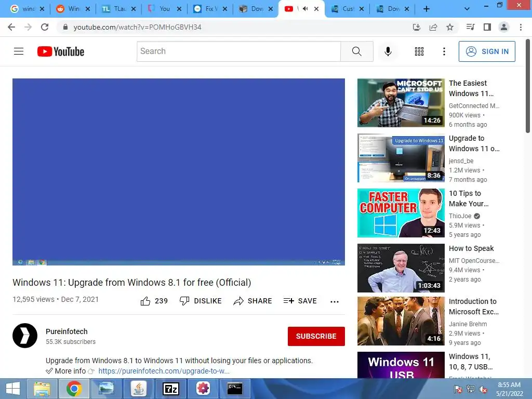Switch to the Fix tab
Viewport: 532px width, 399px height.
[x=210, y=9]
